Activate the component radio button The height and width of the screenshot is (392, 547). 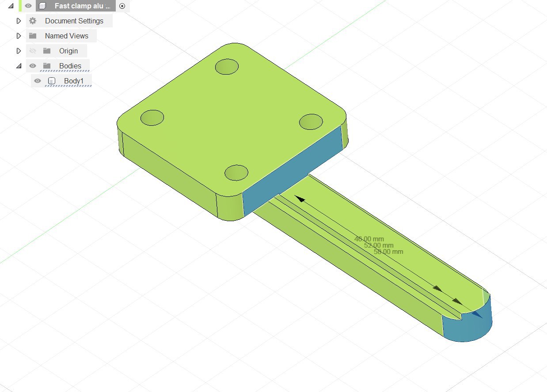click(122, 6)
